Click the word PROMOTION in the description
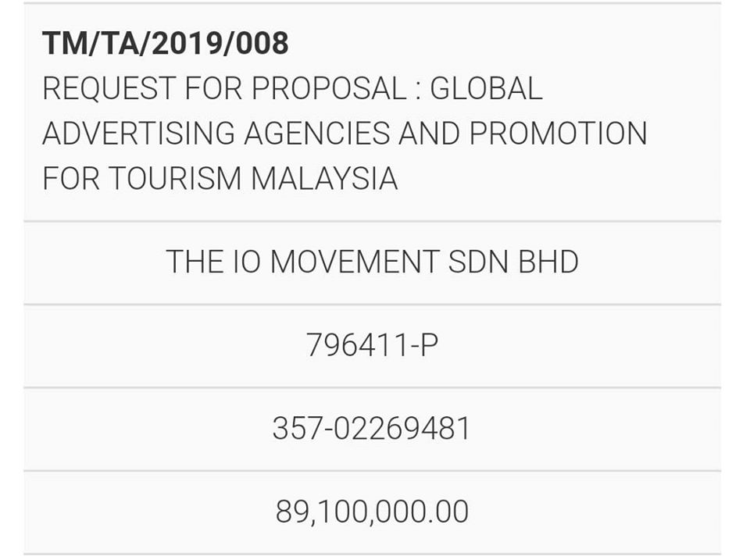The width and height of the screenshot is (750, 560). [558, 134]
